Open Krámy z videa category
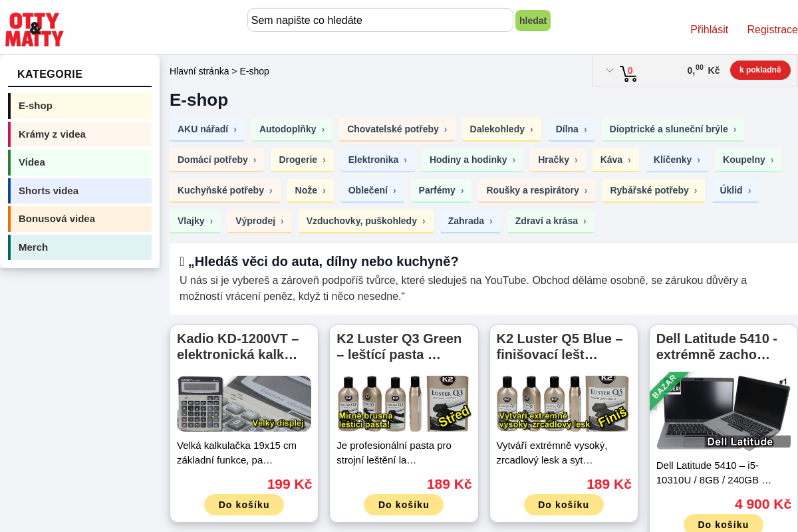The width and height of the screenshot is (798, 532). (80, 134)
